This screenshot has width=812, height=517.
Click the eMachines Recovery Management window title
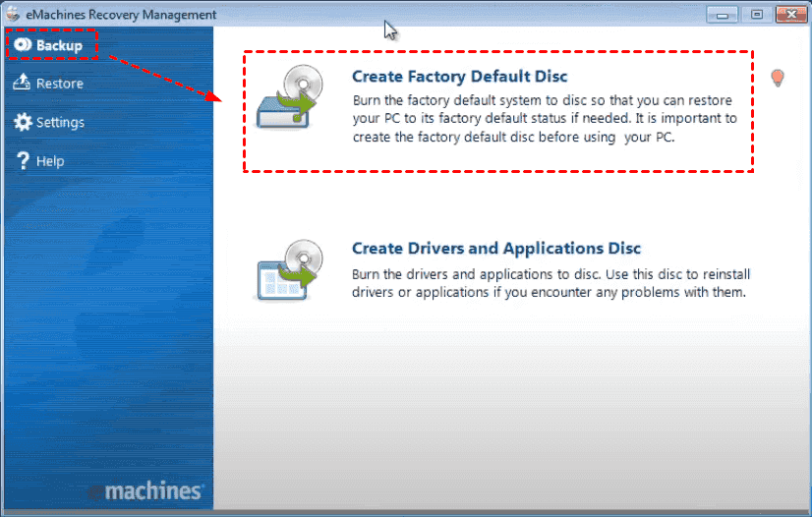pyautogui.click(x=121, y=15)
